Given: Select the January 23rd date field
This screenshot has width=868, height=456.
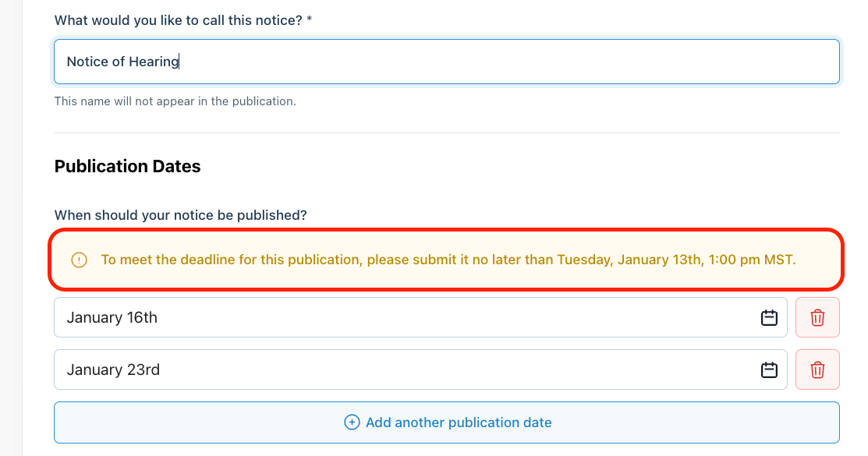Looking at the screenshot, I should tap(390, 369).
